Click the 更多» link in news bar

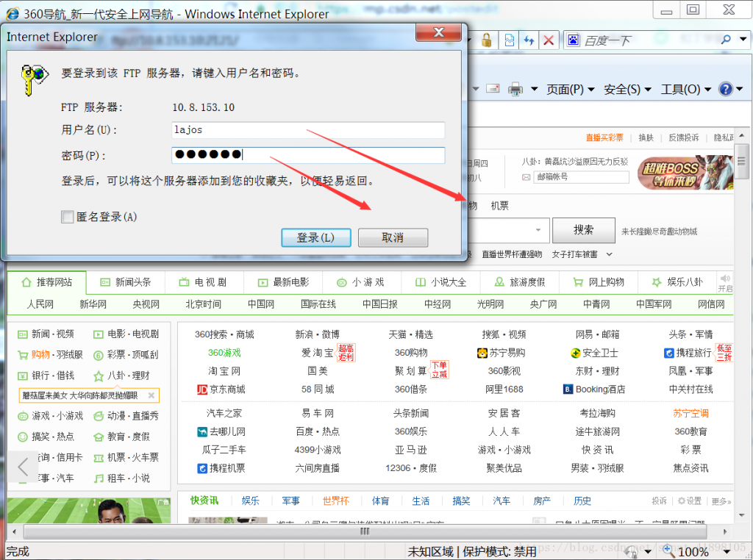721,501
